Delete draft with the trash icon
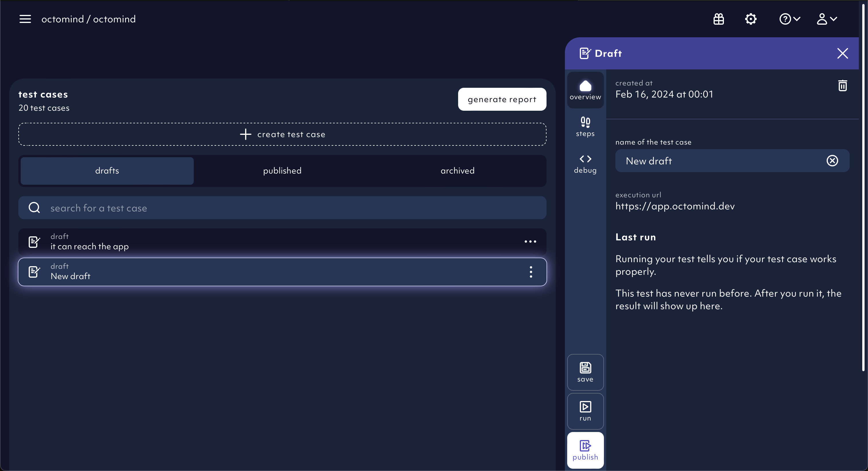Viewport: 868px width, 471px height. point(842,85)
